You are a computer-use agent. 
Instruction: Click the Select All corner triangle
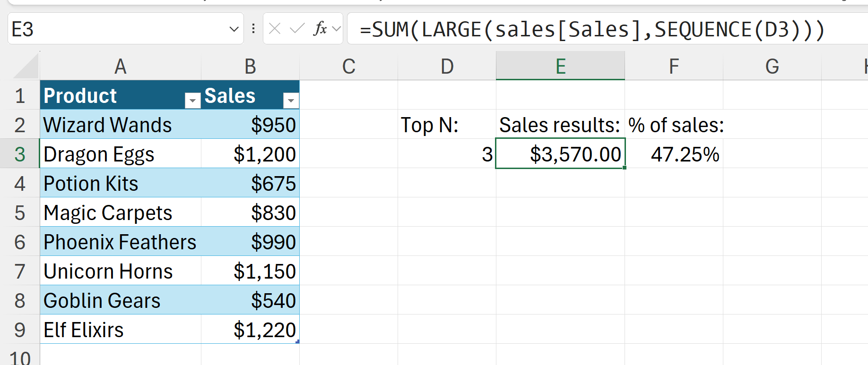point(26,67)
